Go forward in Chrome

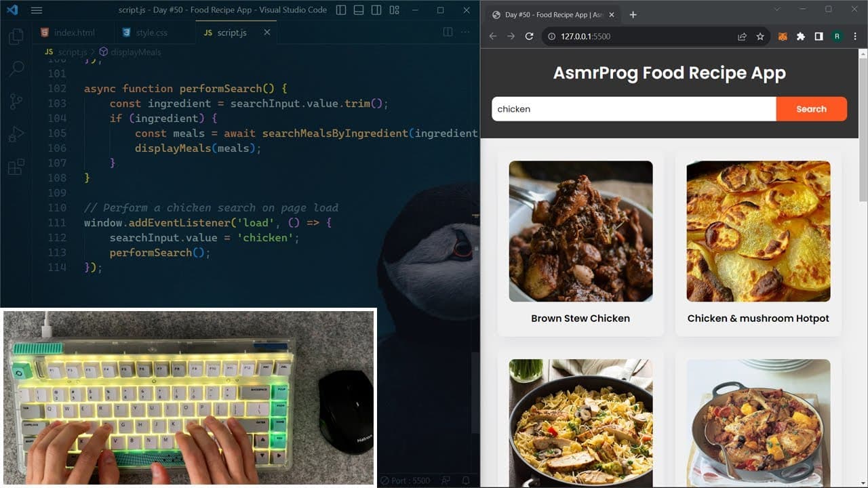511,37
